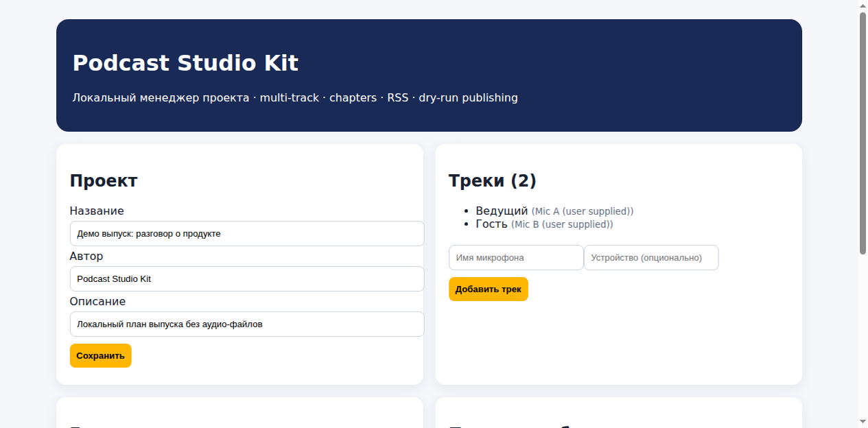Click the Название input field
868x428 pixels.
(247, 233)
